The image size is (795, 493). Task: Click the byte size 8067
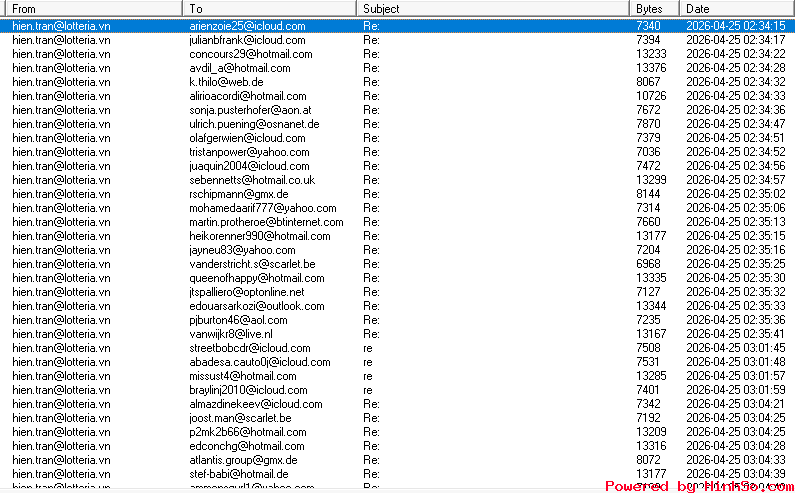pos(648,82)
